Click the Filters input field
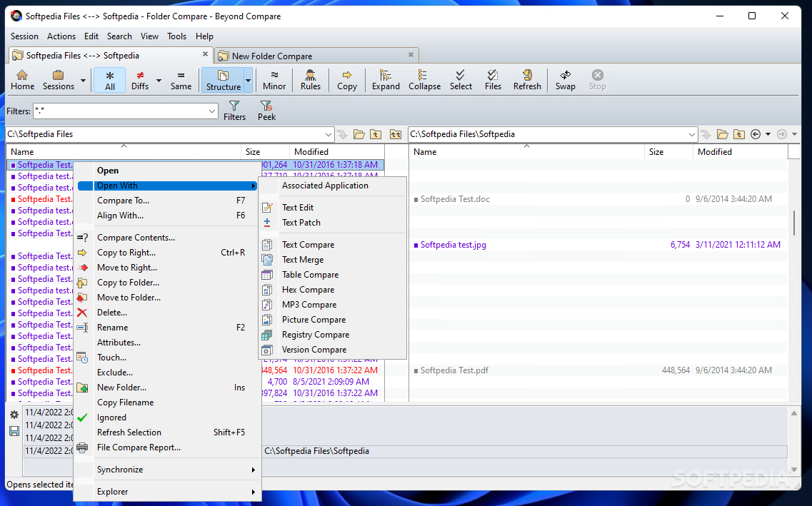 120,111
